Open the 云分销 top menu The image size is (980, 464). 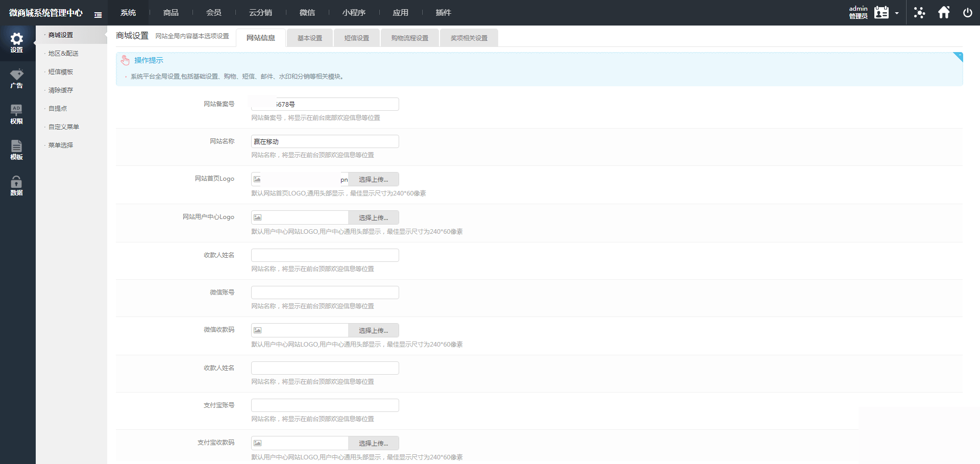pos(260,13)
